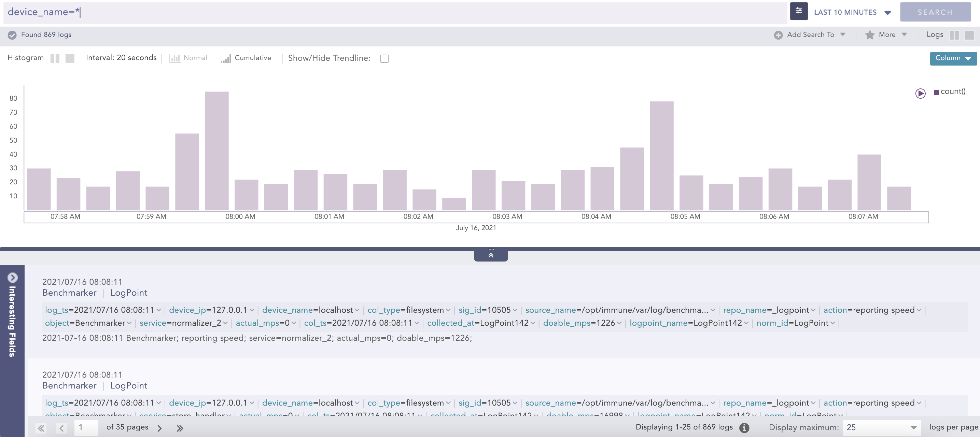980x437 pixels.
Task: Click the device_name field link in first log
Action: [287, 310]
